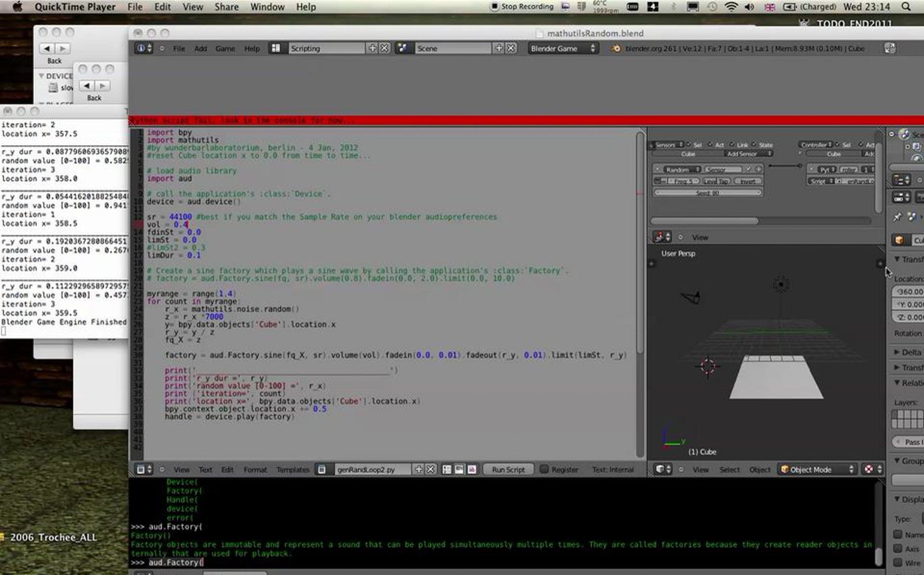Open the Add Sensor dropdown
924x575 pixels.
[748, 154]
